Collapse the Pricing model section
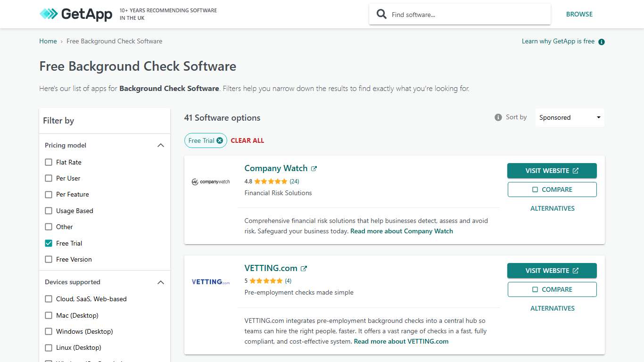Viewport: 644px width, 362px height. (x=161, y=145)
